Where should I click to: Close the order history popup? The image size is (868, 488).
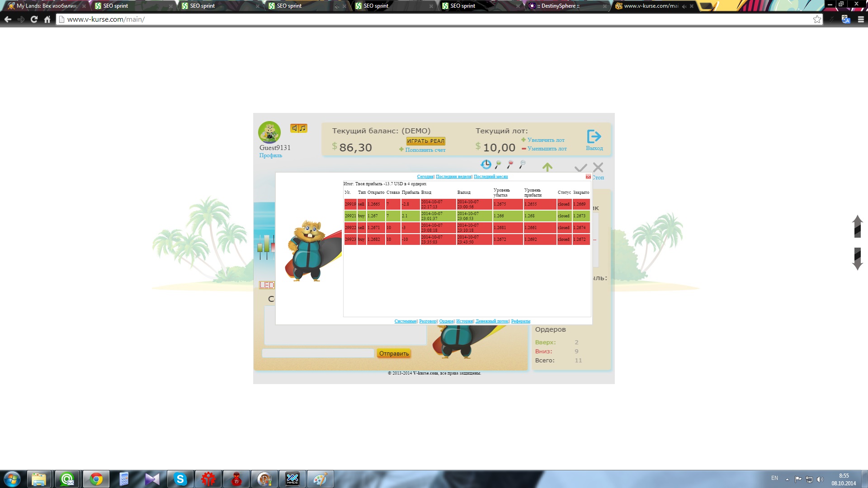pyautogui.click(x=588, y=177)
